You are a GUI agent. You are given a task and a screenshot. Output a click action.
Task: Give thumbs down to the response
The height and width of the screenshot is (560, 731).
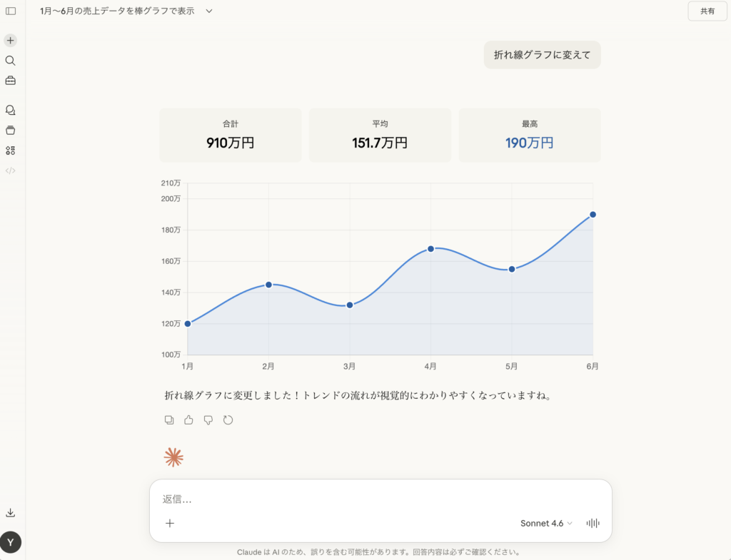tap(208, 420)
